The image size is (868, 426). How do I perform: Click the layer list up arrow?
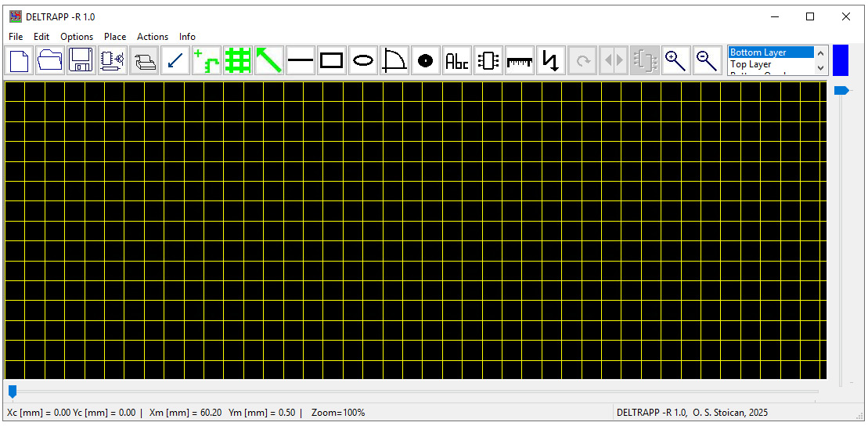tap(821, 53)
